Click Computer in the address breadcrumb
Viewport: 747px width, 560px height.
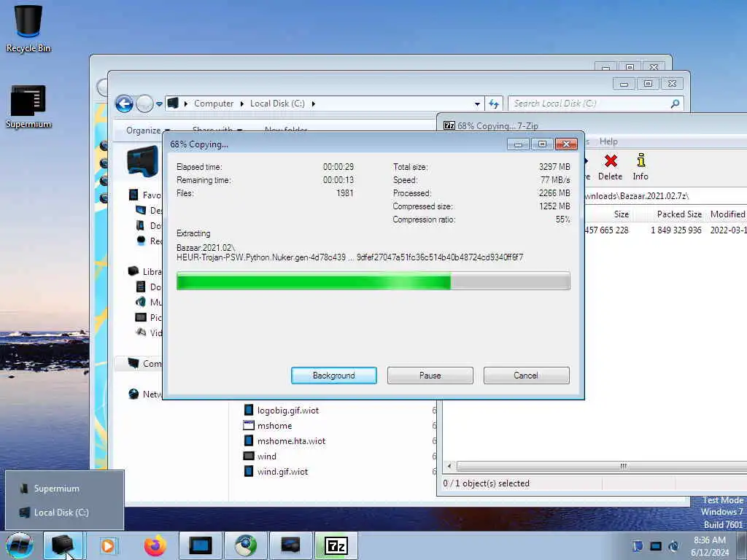(214, 104)
